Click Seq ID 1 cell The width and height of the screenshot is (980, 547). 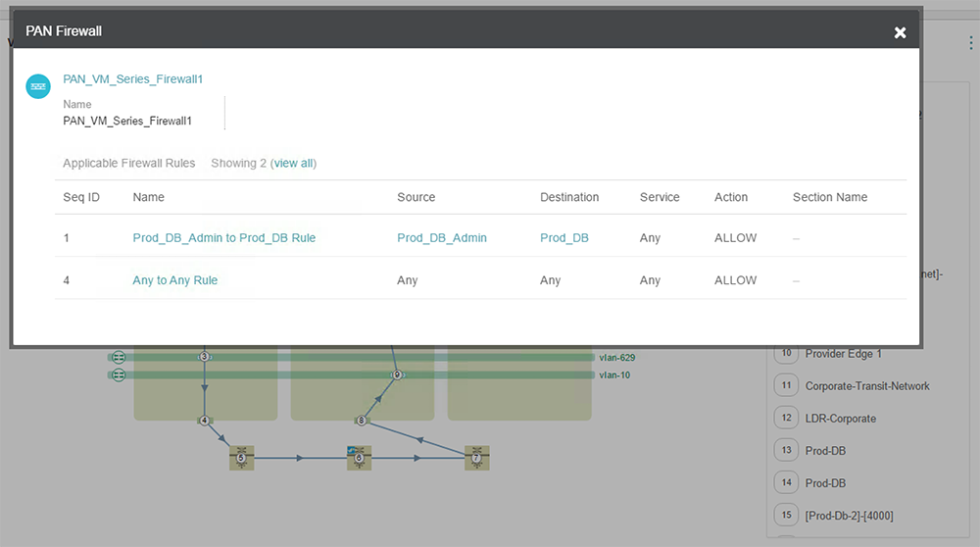(67, 237)
